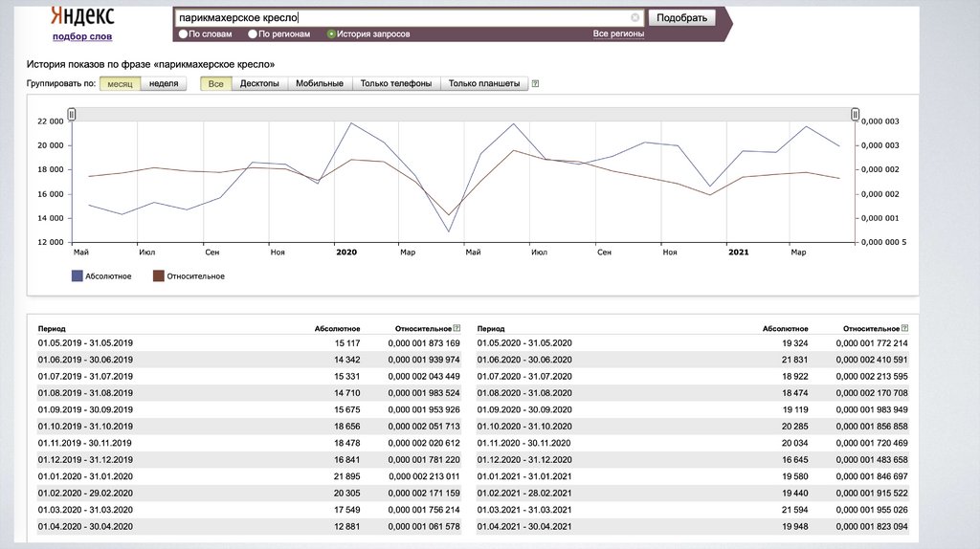The height and width of the screenshot is (549, 980).
Task: Select the По регионам radio button
Action: [253, 33]
